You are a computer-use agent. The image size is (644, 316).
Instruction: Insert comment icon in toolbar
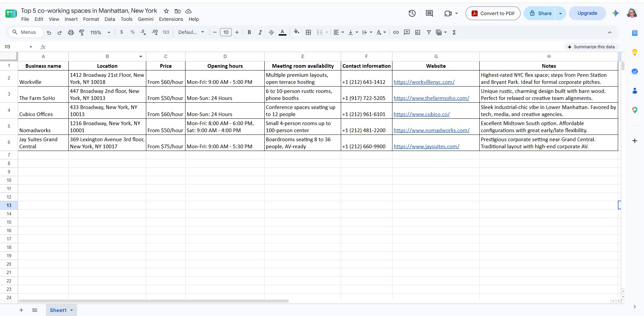(407, 32)
